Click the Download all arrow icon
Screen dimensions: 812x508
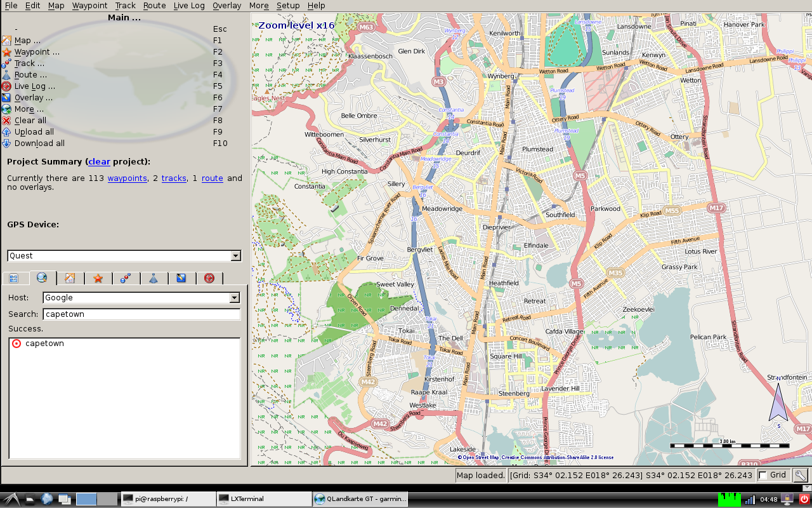point(6,144)
